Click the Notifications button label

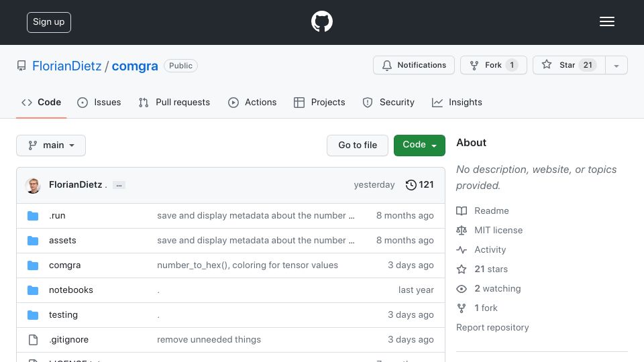pyautogui.click(x=421, y=65)
